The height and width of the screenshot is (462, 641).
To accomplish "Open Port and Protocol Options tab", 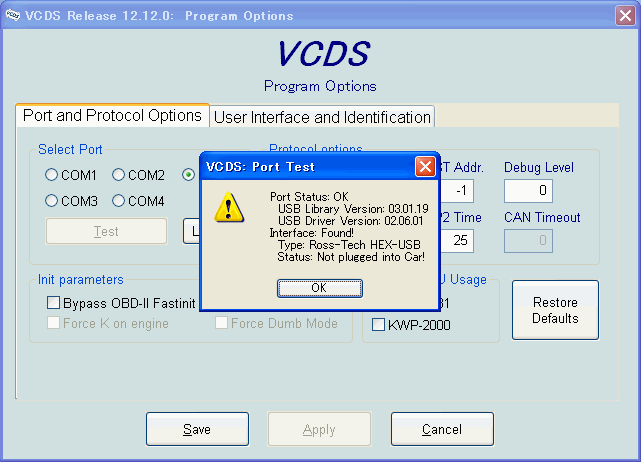I will (112, 115).
